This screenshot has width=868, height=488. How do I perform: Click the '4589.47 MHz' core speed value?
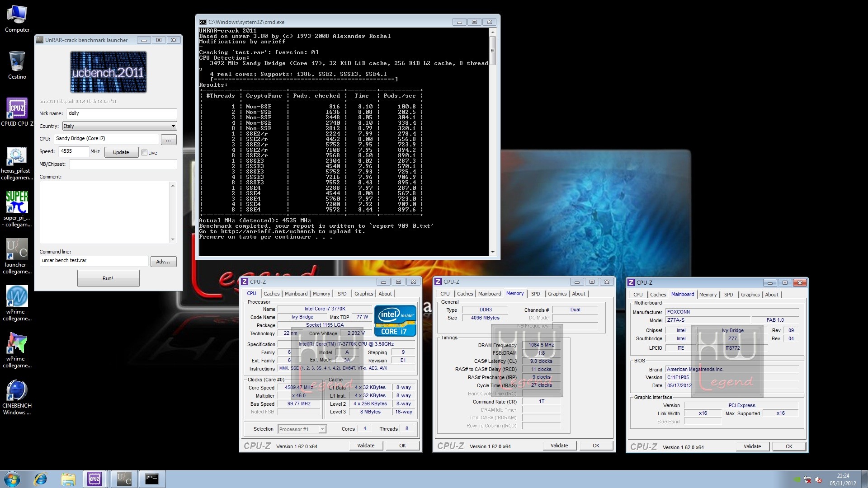point(299,388)
